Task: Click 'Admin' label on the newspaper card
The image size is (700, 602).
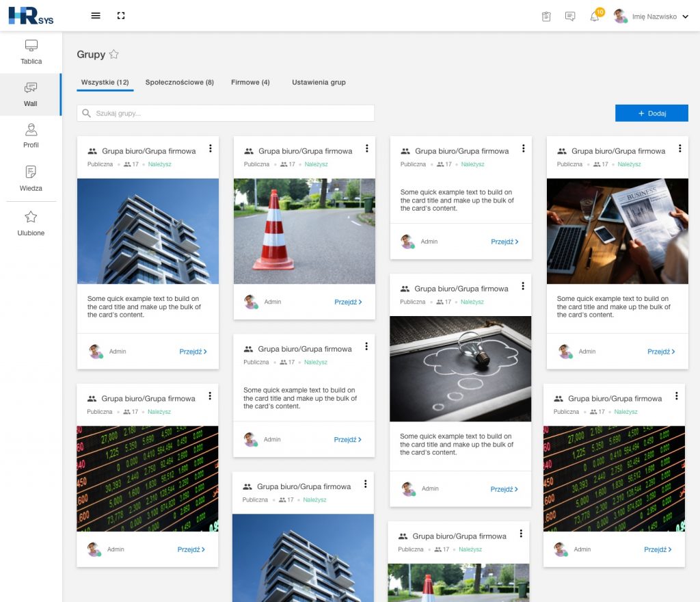Action: pyautogui.click(x=587, y=352)
